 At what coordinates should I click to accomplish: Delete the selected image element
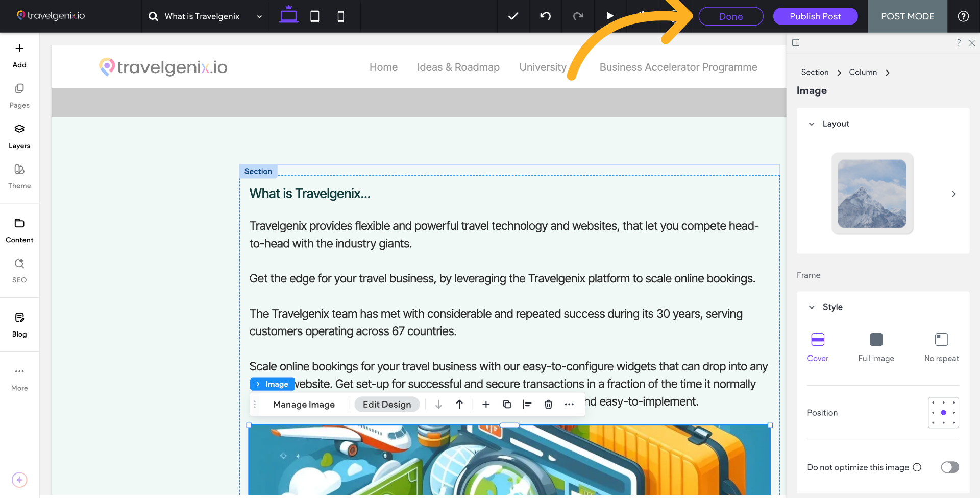click(548, 404)
